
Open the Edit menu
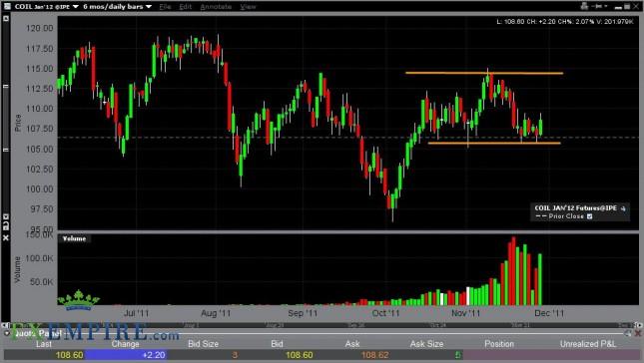pyautogui.click(x=186, y=7)
